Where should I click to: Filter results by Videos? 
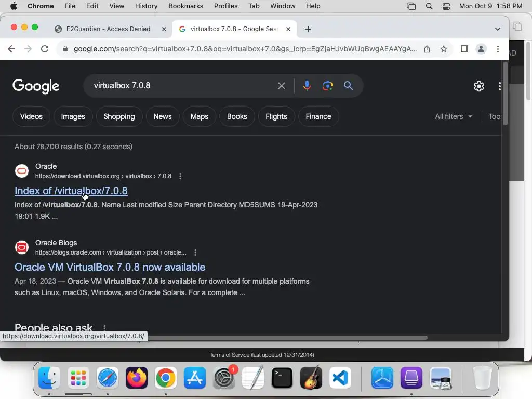pyautogui.click(x=31, y=116)
